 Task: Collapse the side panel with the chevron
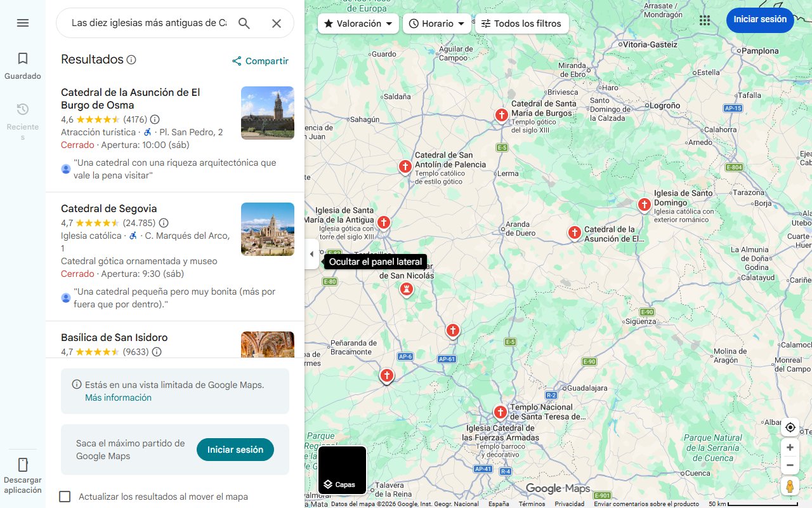(x=311, y=254)
